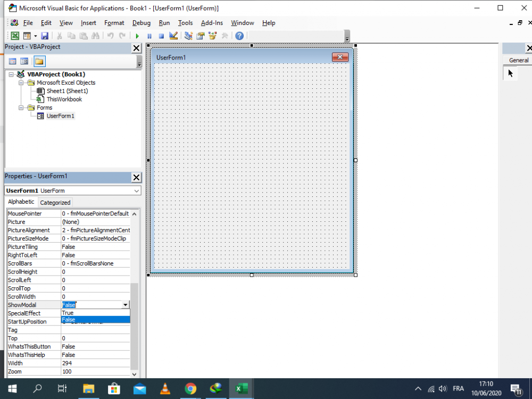Collapse the Forms folder
532x399 pixels.
point(21,107)
